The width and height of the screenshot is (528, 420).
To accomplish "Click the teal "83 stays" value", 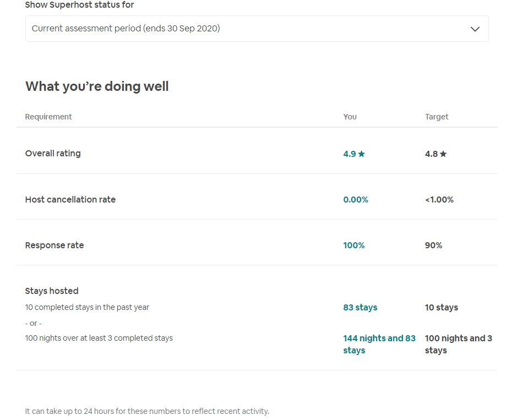I will (360, 308).
